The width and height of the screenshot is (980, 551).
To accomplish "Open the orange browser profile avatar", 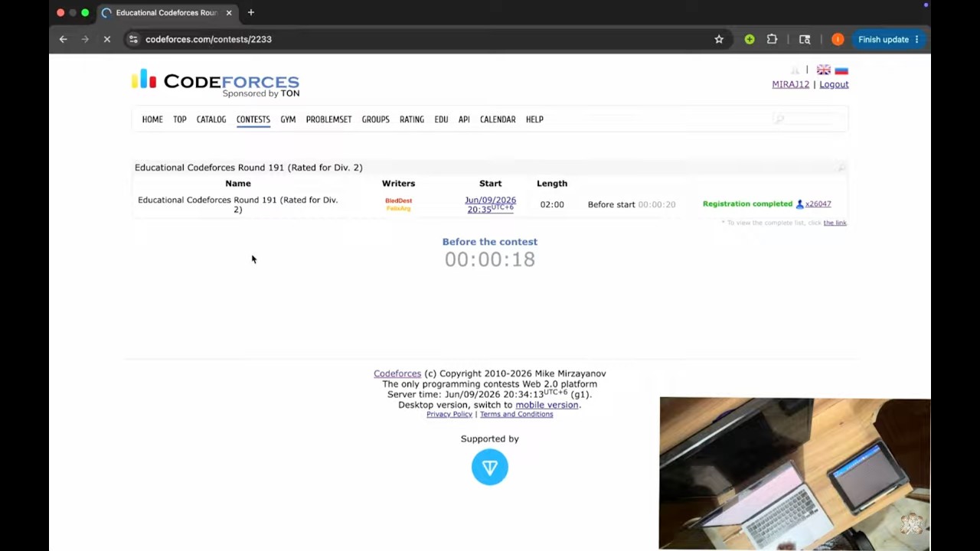I will tap(838, 39).
